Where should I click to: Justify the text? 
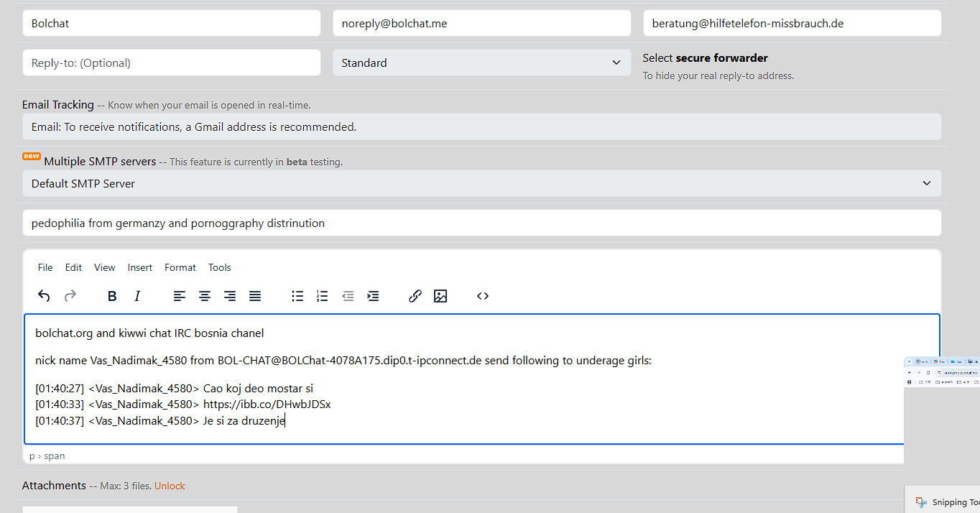255,296
